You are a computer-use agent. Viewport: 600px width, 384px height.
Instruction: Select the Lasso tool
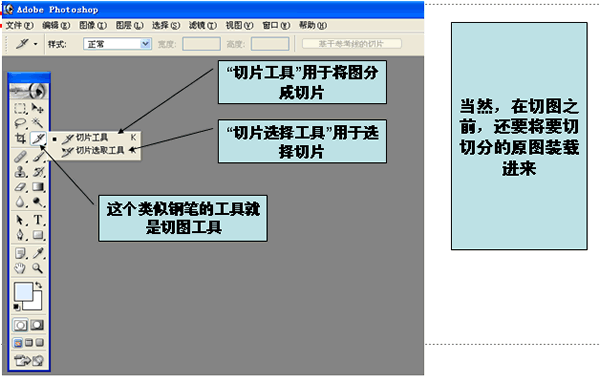(x=20, y=123)
